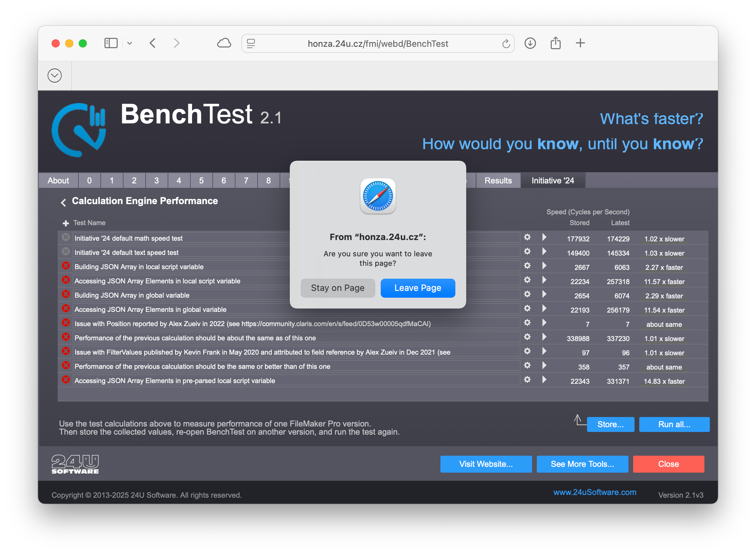Delete the Issue with FilterValues test row
756x554 pixels.
pyautogui.click(x=66, y=351)
